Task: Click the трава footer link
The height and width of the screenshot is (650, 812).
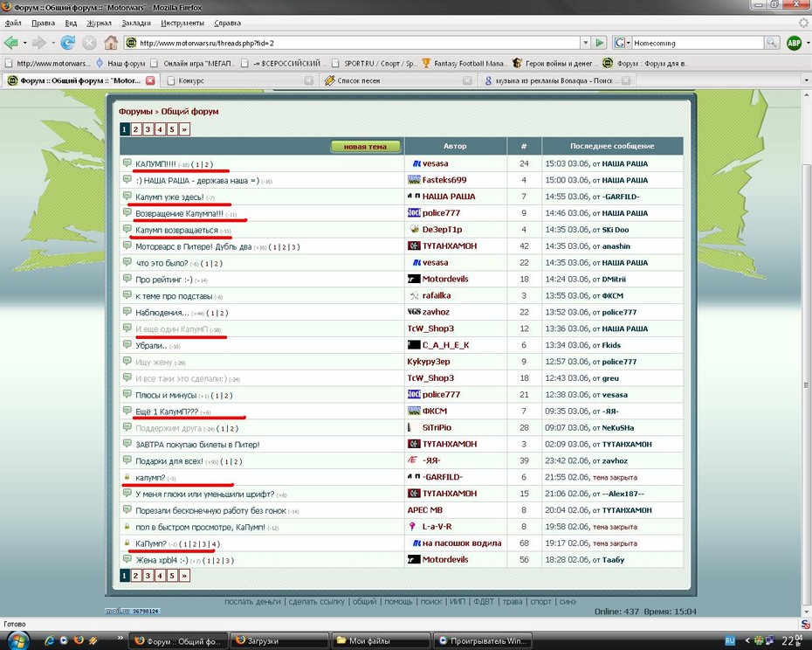Action: (x=513, y=602)
